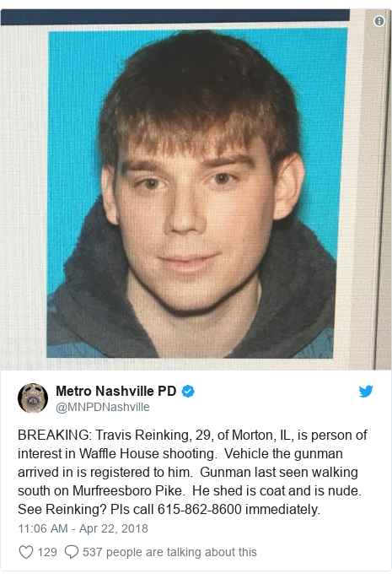Like the tweet with the heart icon
392x579 pixels.
coord(26,552)
